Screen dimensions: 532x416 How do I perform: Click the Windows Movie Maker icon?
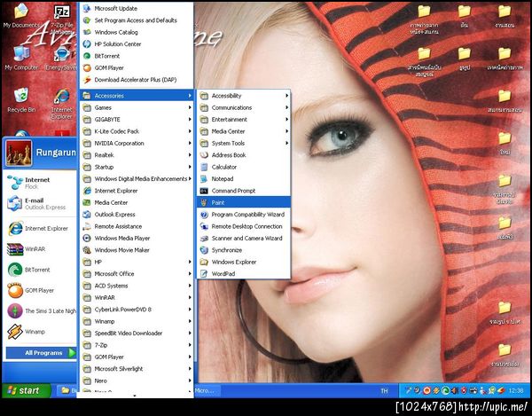(x=87, y=250)
